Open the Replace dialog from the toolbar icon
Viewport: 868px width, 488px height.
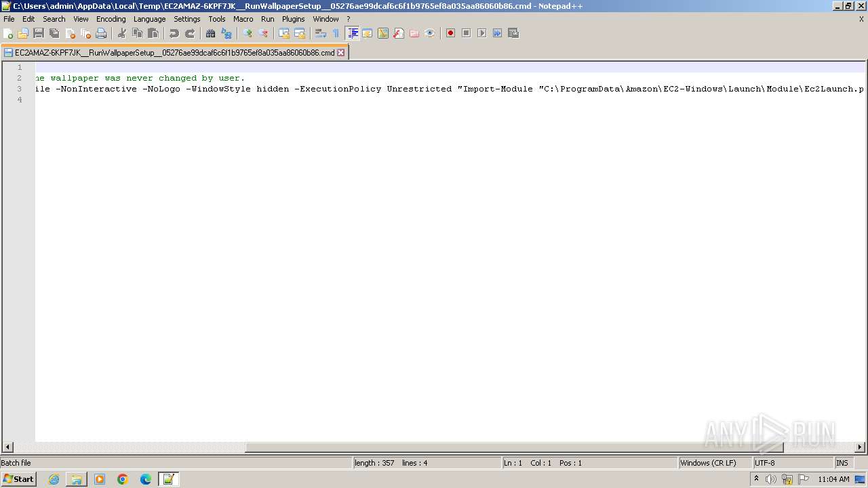pos(226,33)
